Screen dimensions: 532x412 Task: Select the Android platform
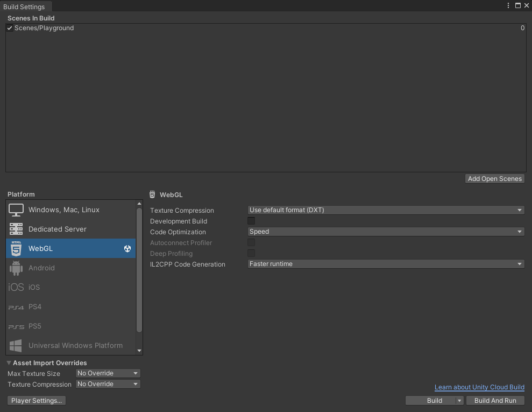[x=70, y=268]
